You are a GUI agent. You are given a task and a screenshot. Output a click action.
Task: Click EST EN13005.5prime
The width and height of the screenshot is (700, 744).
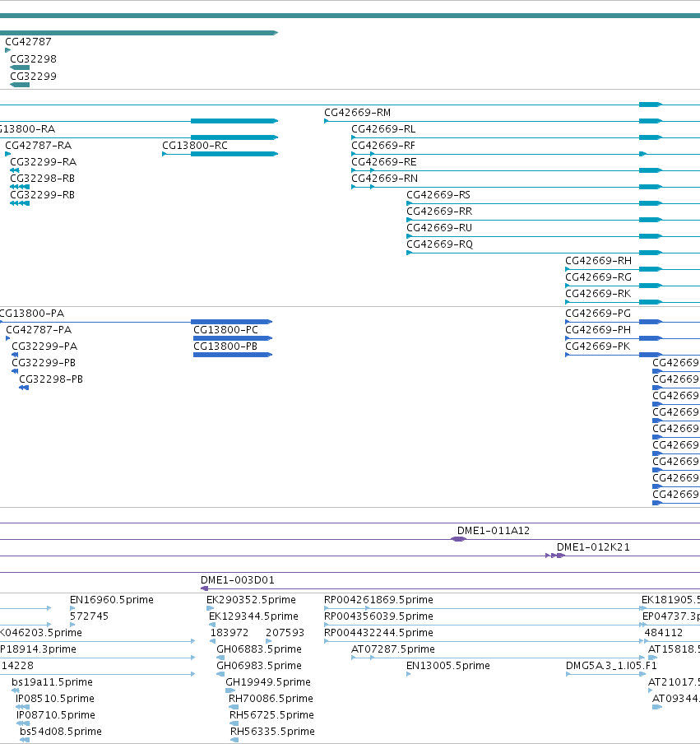448,665
